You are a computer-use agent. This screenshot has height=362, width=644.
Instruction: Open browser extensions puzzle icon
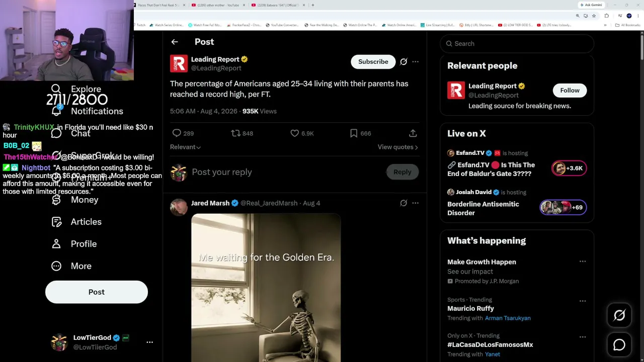606,16
